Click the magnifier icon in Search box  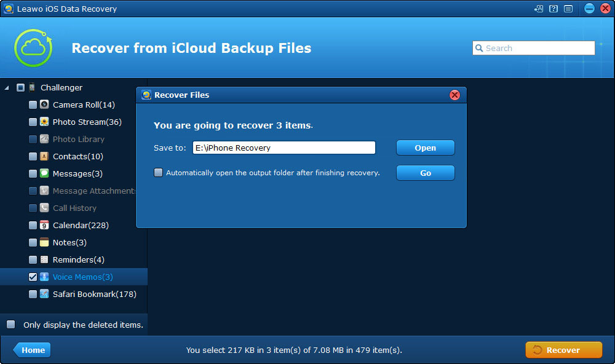[479, 48]
